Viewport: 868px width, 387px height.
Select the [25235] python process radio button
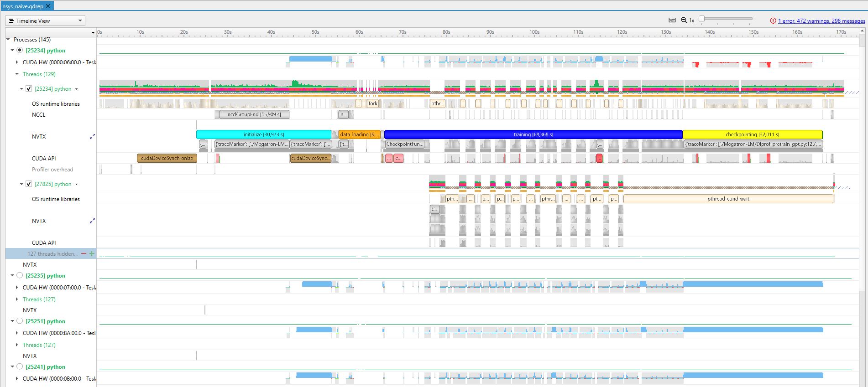[x=20, y=275]
